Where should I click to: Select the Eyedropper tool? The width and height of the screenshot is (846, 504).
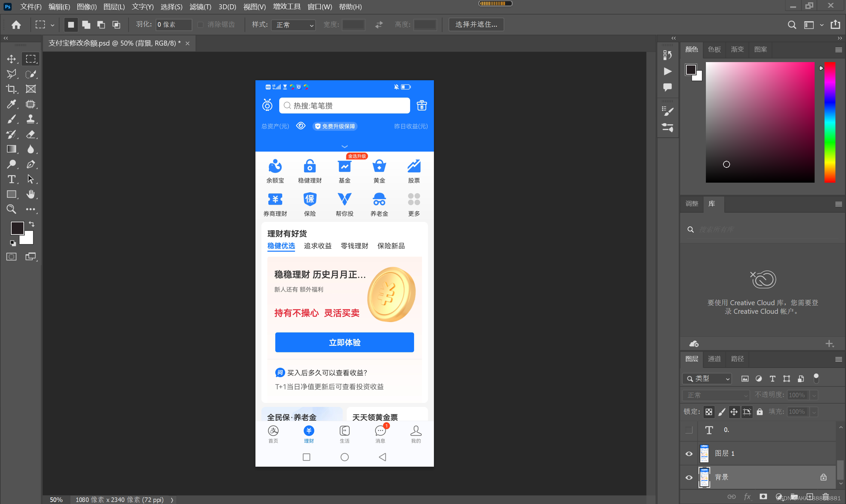tap(11, 104)
